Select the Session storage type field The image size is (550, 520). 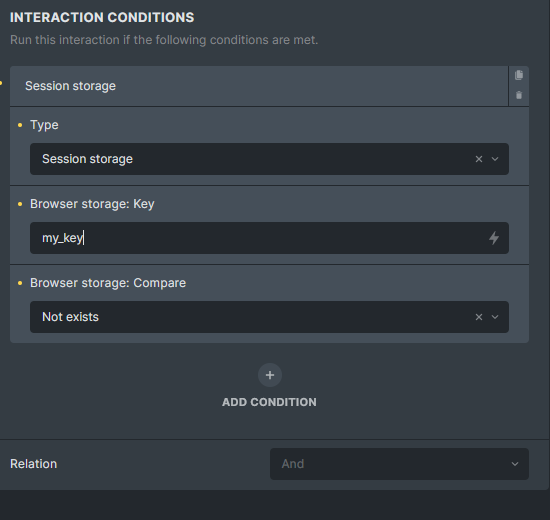(269, 159)
